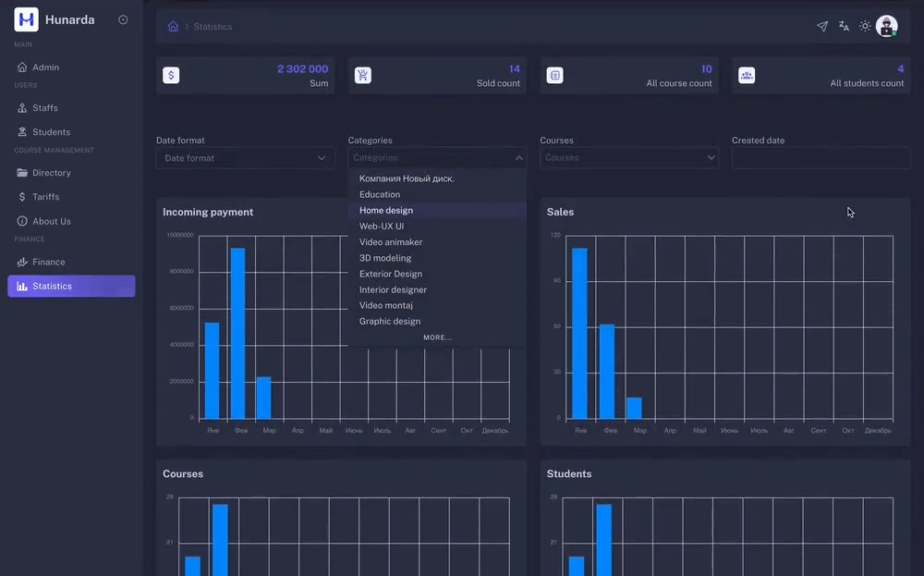Image resolution: width=924 pixels, height=576 pixels.
Task: Click the Фев bar in Sales chart
Action: (607, 372)
